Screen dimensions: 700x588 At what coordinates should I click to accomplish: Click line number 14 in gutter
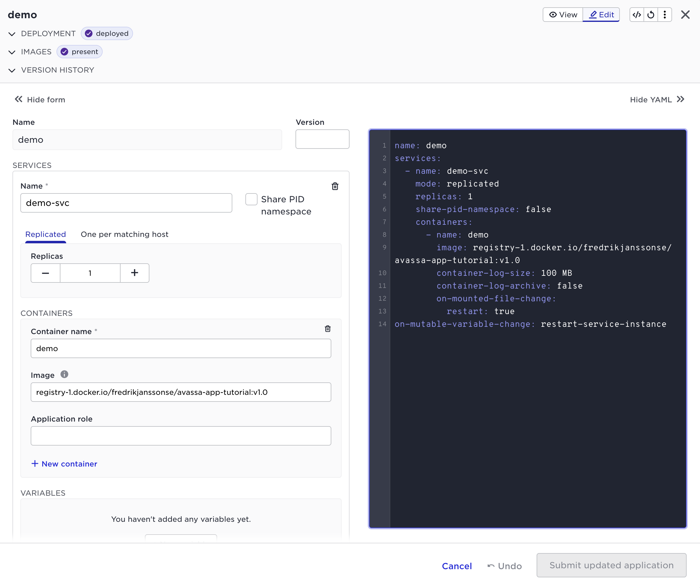pos(382,324)
